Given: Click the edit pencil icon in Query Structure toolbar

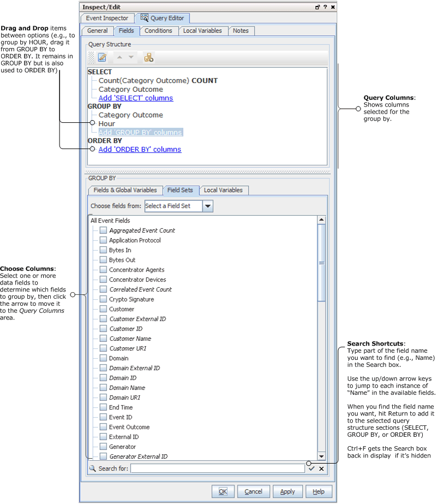Looking at the screenshot, I should point(102,57).
